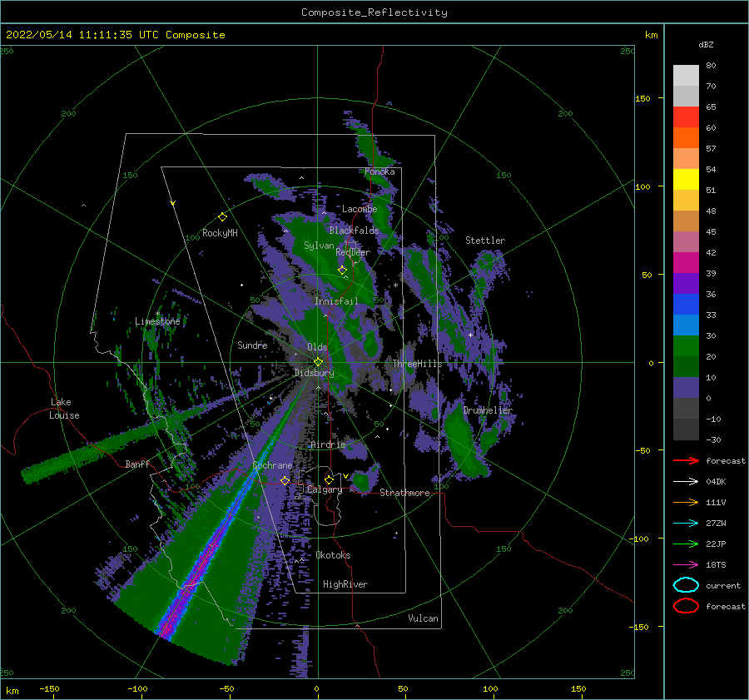Click the yellow radar-site diamond at Olds

318,362
